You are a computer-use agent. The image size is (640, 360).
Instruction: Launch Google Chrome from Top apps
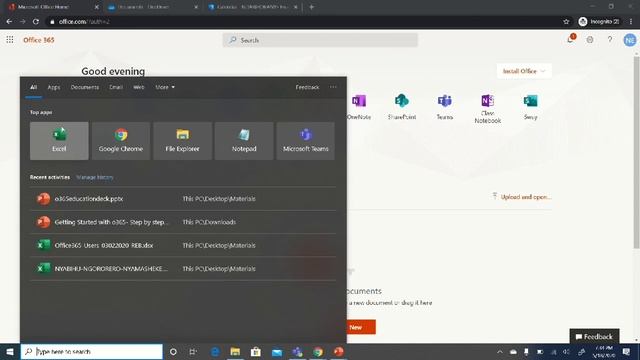[121, 141]
